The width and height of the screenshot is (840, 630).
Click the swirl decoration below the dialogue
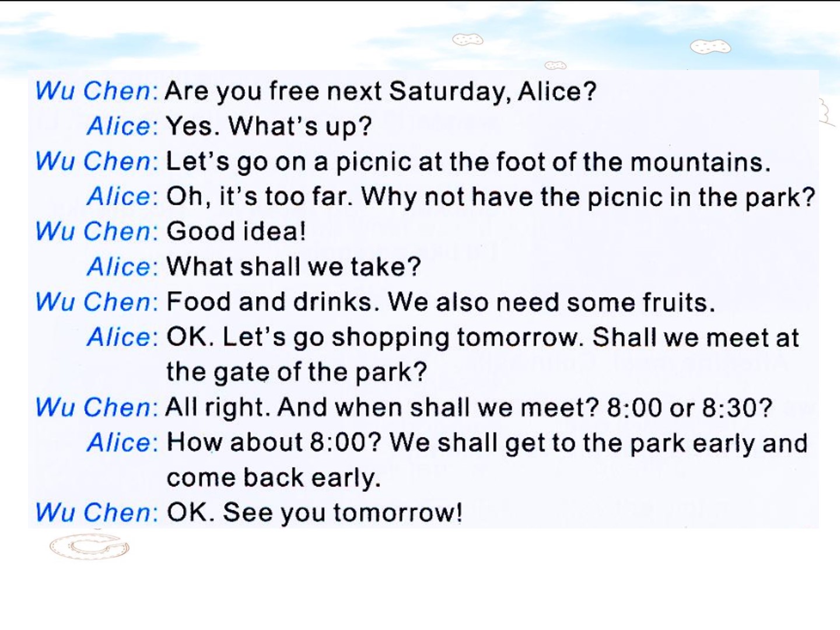coord(89,547)
